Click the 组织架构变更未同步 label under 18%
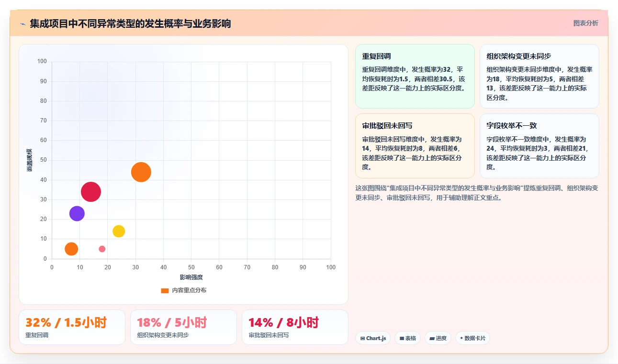Image resolution: width=618 pixels, height=364 pixels. click(163, 335)
